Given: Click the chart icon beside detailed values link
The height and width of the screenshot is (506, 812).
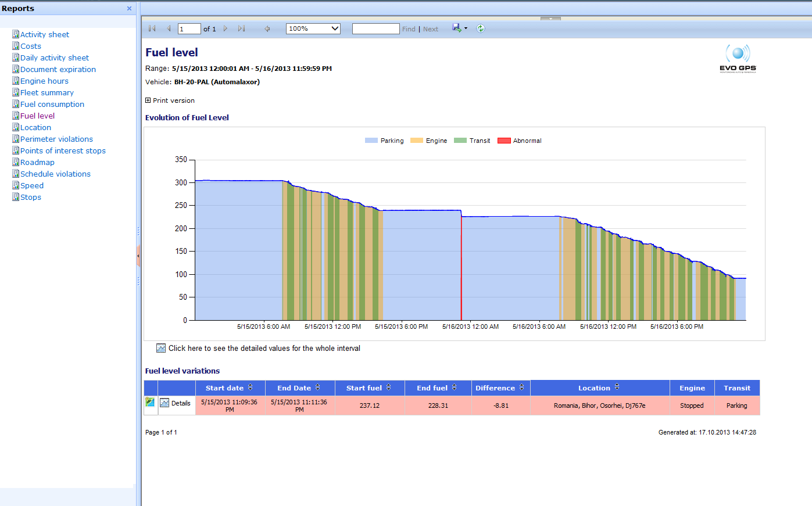Looking at the screenshot, I should [161, 348].
